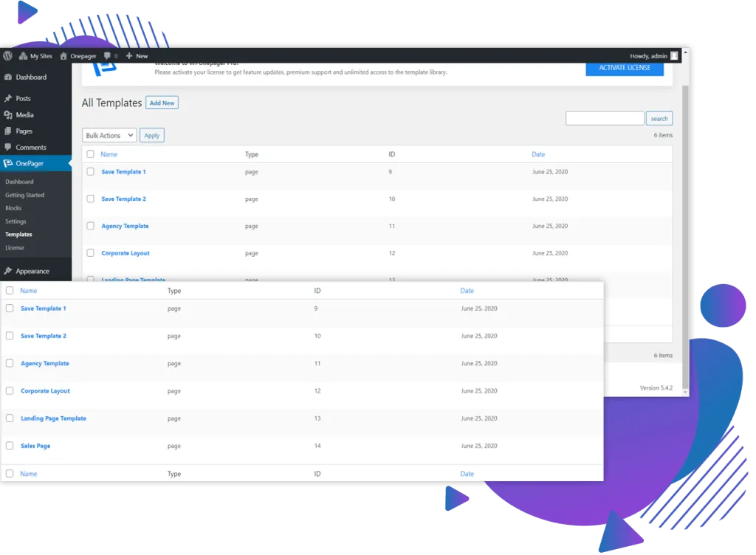The width and height of the screenshot is (756, 555).
Task: Check Save Template 2 in back window
Action: [x=90, y=199]
